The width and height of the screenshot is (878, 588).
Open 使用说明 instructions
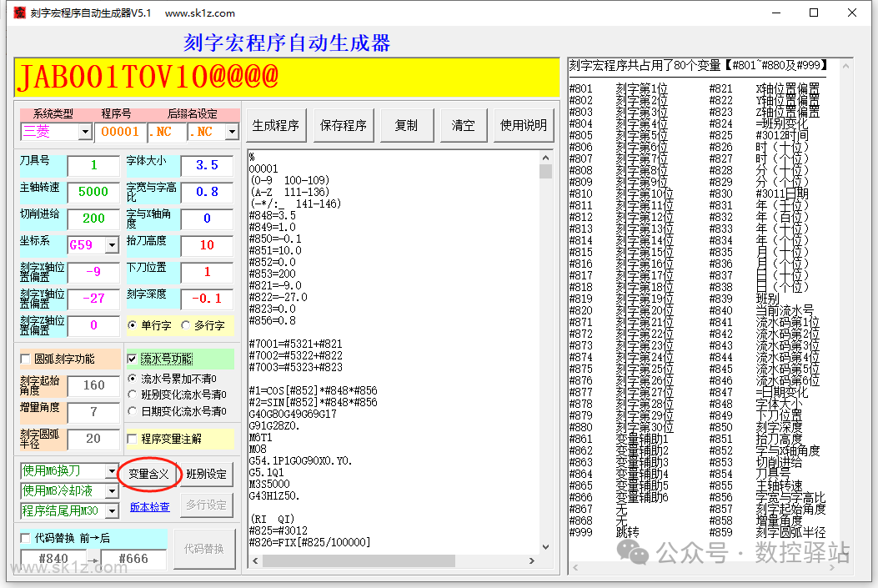click(524, 125)
